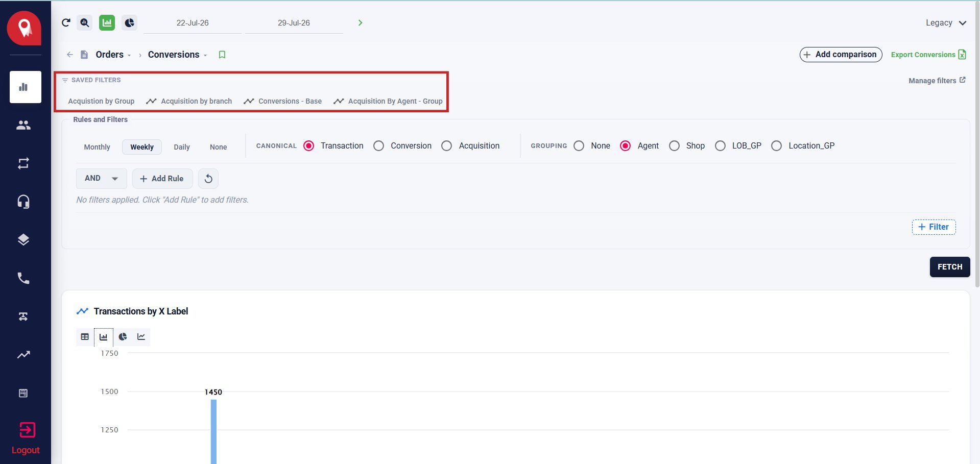Select the Daily interval tab

pos(182,147)
